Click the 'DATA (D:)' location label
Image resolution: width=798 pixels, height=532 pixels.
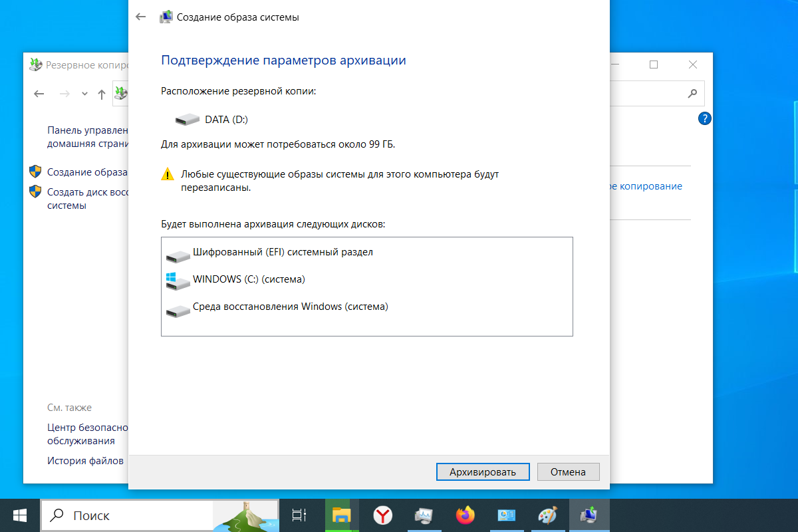point(226,120)
